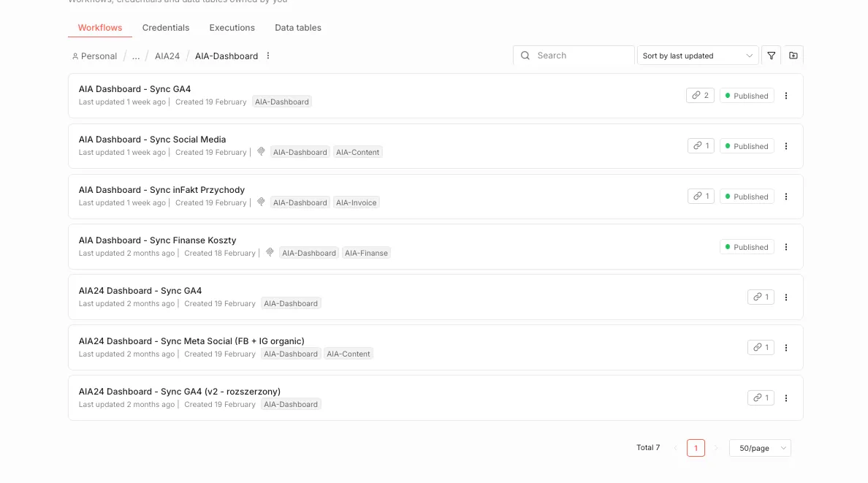Click the link badge on Sync inFakt Przychody row
Image resolution: width=868 pixels, height=483 pixels.
click(x=701, y=196)
